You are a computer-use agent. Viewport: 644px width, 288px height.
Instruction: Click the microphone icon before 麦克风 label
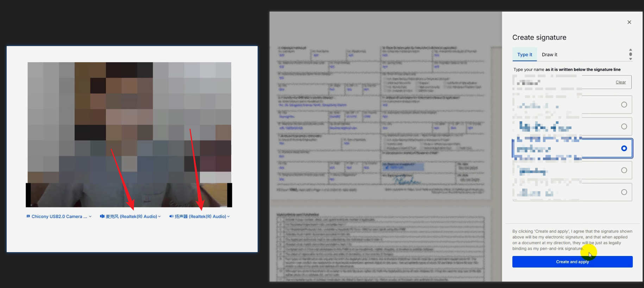102,216
